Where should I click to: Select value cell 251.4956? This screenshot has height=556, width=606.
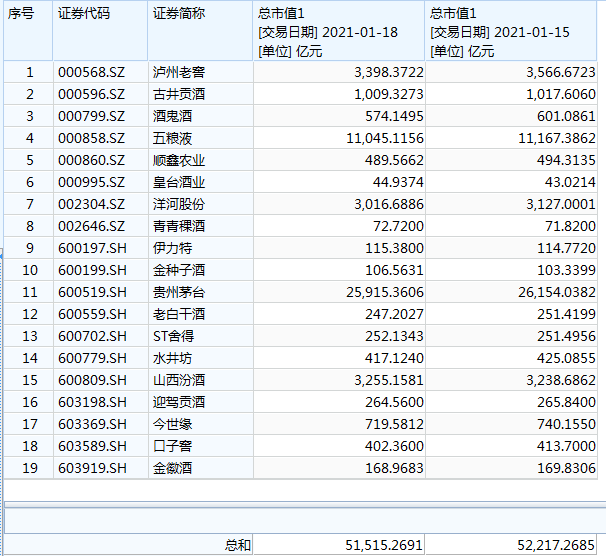(511, 337)
